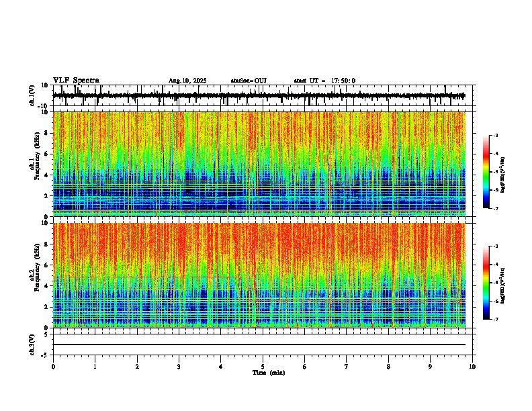Screen dimensions: 532x411
Task: Click the ch.1 spectrogram image
Action: pyautogui.click(x=259, y=164)
